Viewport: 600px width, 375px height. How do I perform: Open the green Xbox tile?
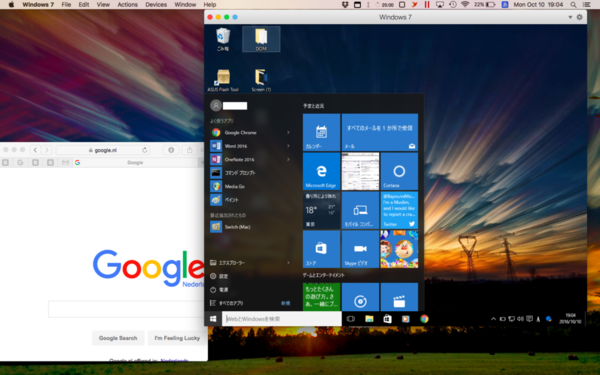[x=321, y=297]
